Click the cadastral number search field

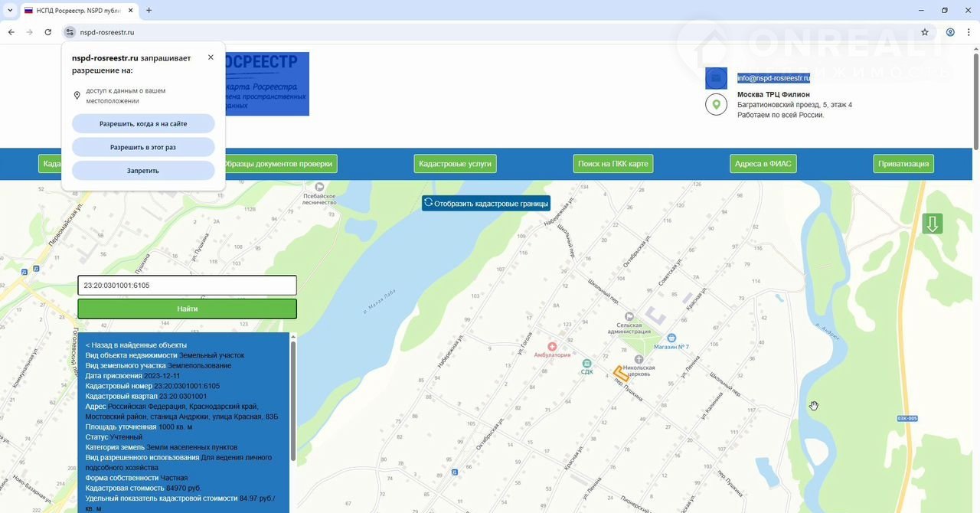(187, 286)
